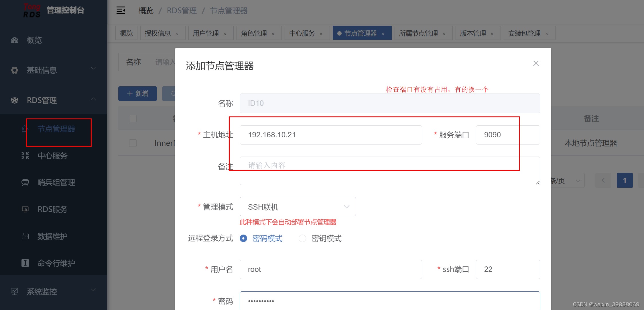Click the 备注 textarea
The image size is (644, 310).
point(390,171)
